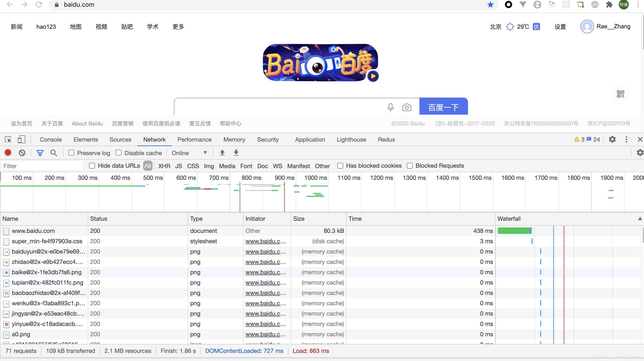Image resolution: width=644 pixels, height=361 pixels.
Task: Check Hide data URLs
Action: [x=92, y=166]
